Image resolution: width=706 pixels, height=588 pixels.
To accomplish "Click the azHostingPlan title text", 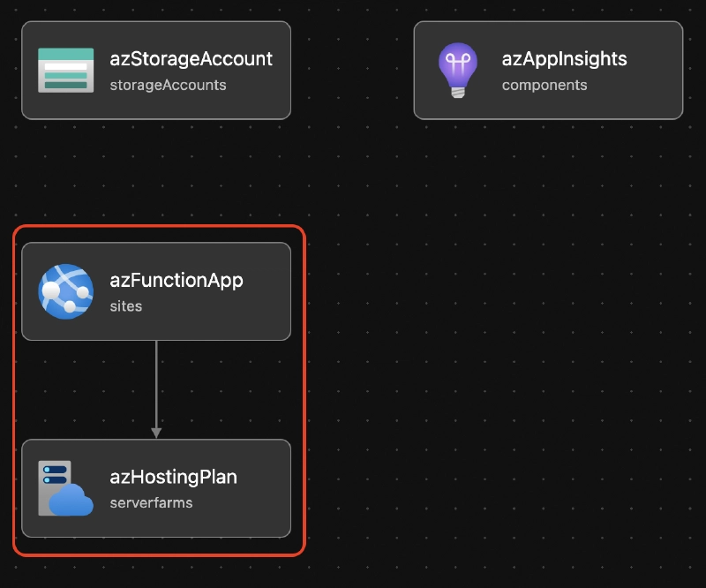I will [x=174, y=478].
